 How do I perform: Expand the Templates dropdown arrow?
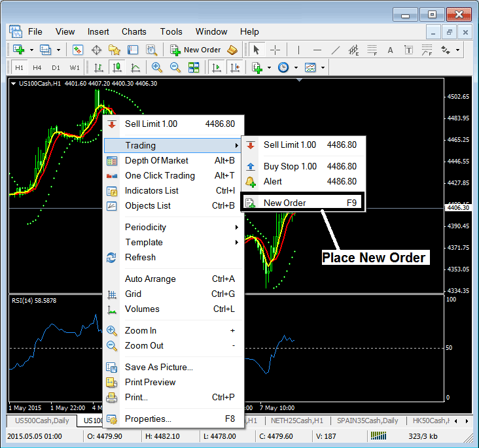[323, 67]
